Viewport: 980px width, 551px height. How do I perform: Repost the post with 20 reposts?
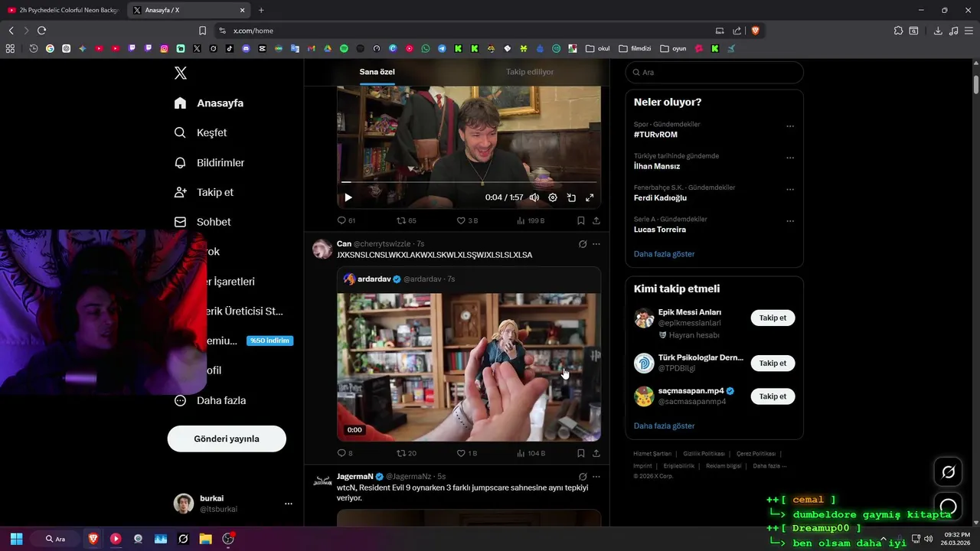pos(406,453)
